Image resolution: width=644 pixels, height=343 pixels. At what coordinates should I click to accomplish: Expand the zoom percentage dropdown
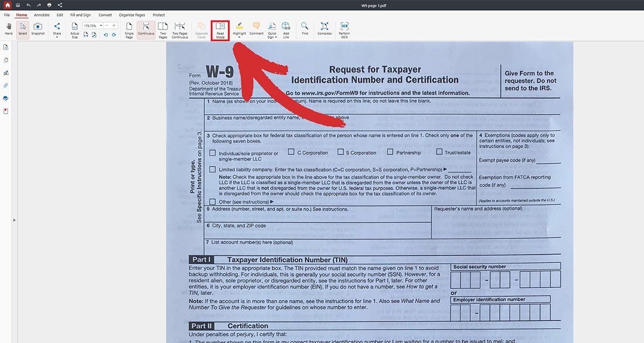tap(100, 26)
